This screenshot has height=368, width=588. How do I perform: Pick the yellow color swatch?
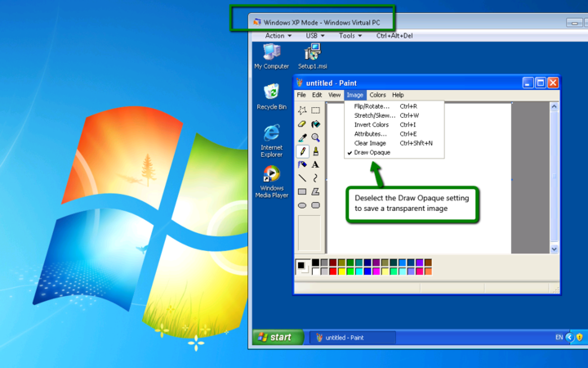coord(341,272)
